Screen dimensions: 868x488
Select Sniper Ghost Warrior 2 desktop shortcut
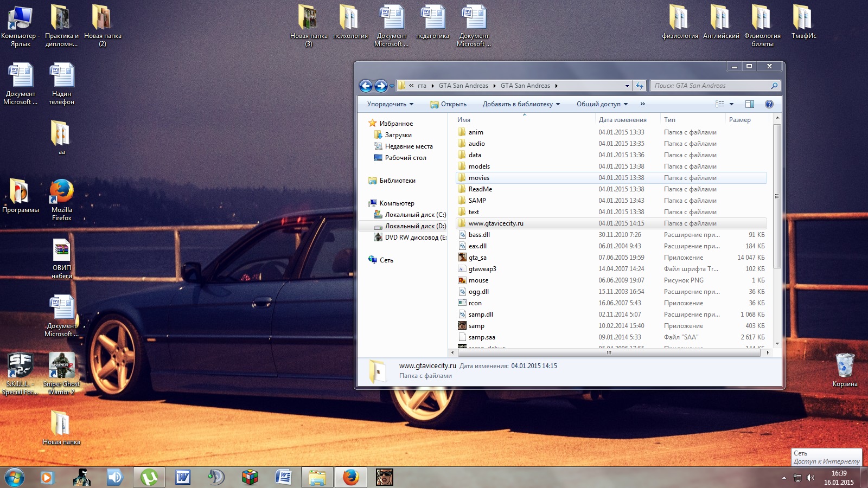(x=61, y=374)
